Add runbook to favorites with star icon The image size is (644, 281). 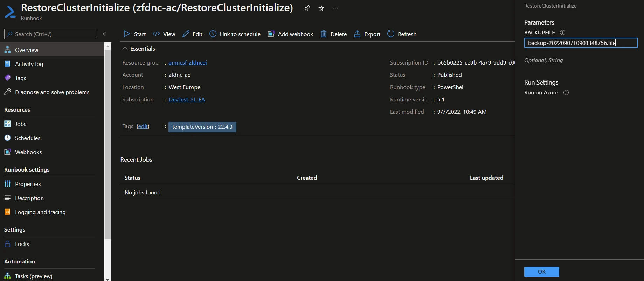pos(321,8)
